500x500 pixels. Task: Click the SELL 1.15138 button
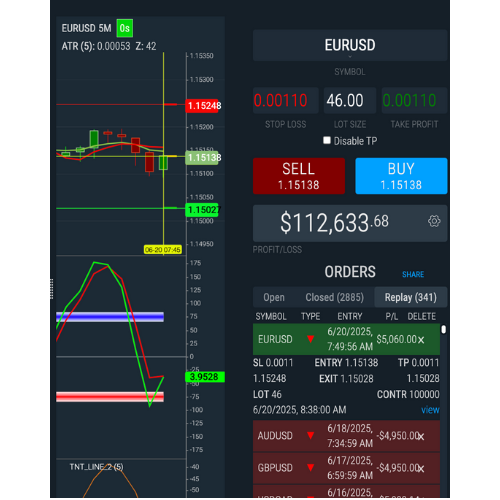tap(299, 176)
